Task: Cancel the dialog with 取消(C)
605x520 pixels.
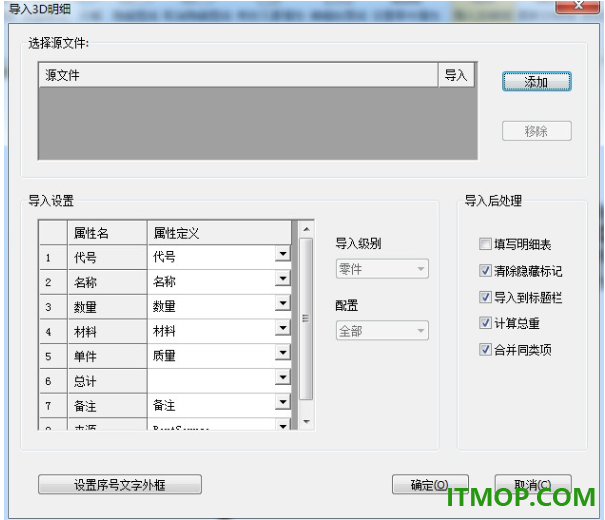Action: click(x=533, y=485)
